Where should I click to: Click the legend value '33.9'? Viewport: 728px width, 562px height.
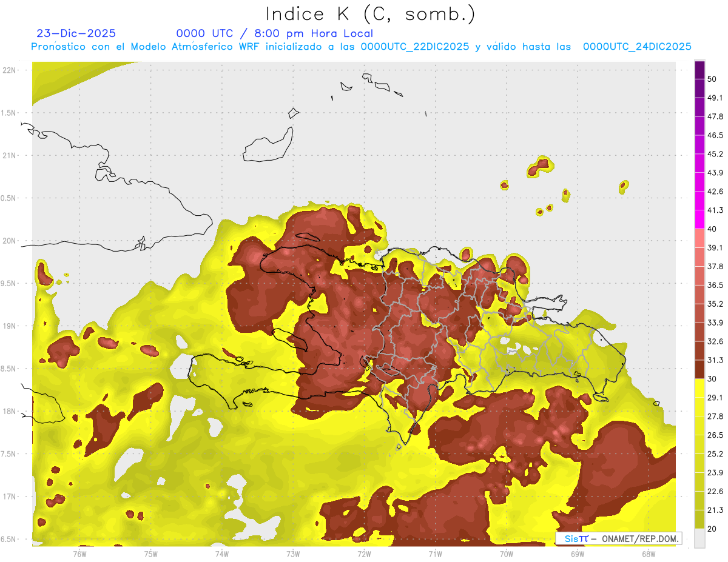coord(715,323)
